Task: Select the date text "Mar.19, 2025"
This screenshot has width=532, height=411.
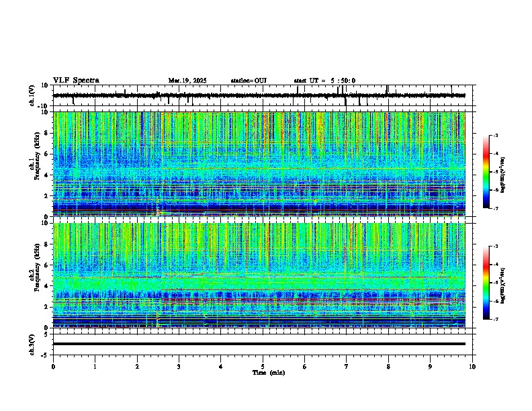Action: [187, 81]
